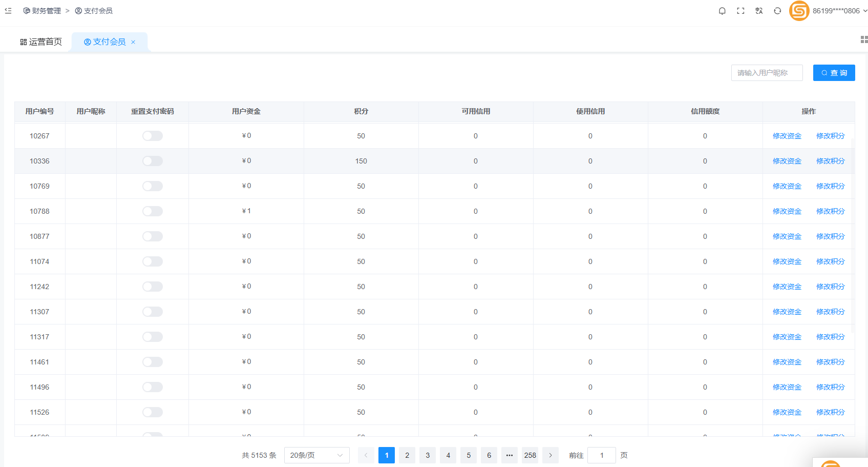Open the language translation icon

pos(759,11)
